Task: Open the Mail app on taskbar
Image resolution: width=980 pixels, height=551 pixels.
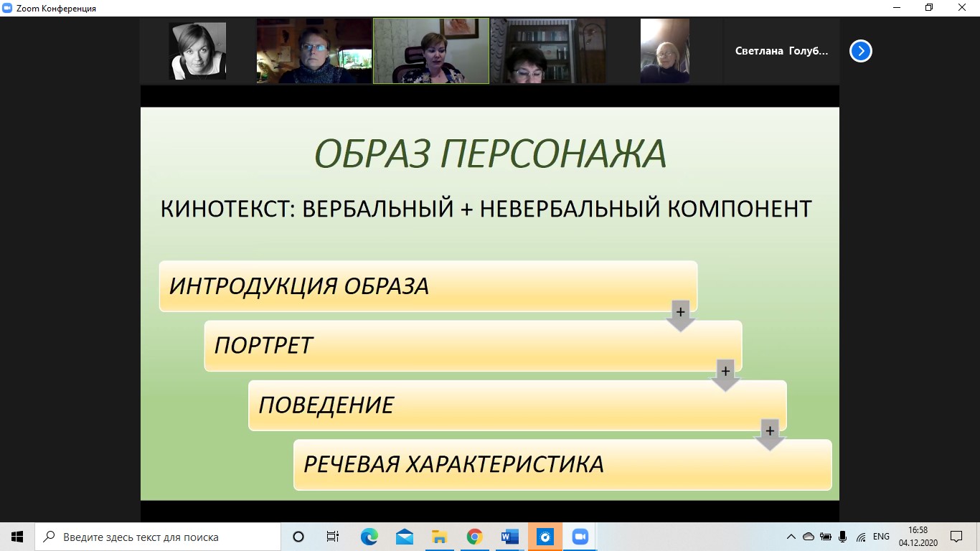Action: 404,537
